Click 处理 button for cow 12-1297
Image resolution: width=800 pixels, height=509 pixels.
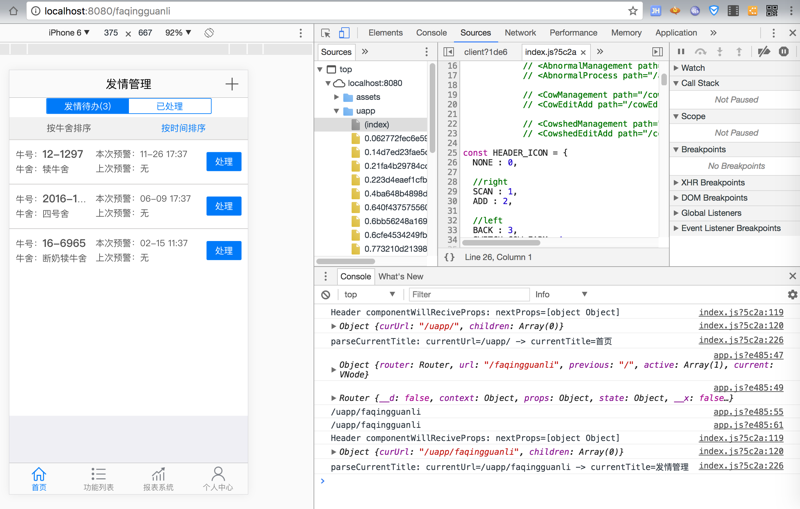click(224, 161)
